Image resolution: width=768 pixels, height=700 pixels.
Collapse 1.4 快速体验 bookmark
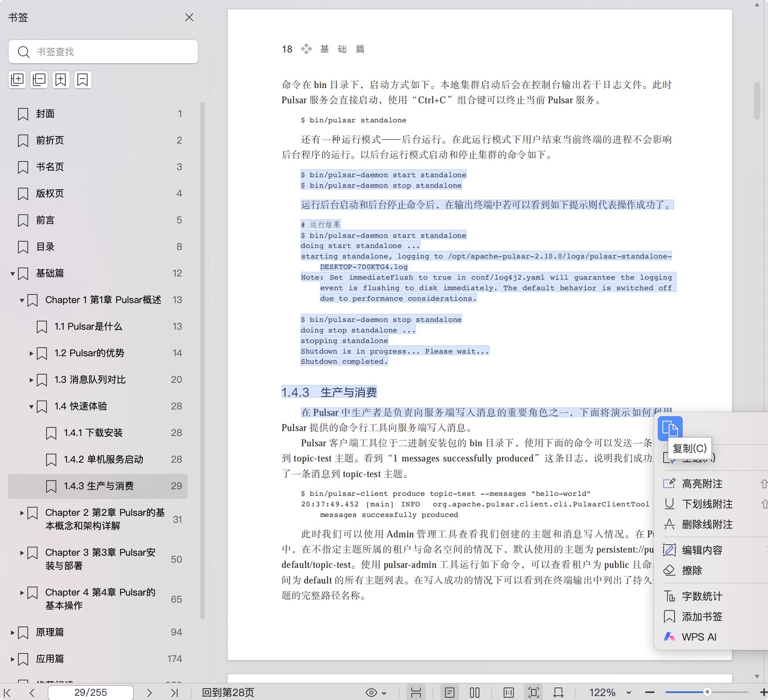tap(31, 406)
